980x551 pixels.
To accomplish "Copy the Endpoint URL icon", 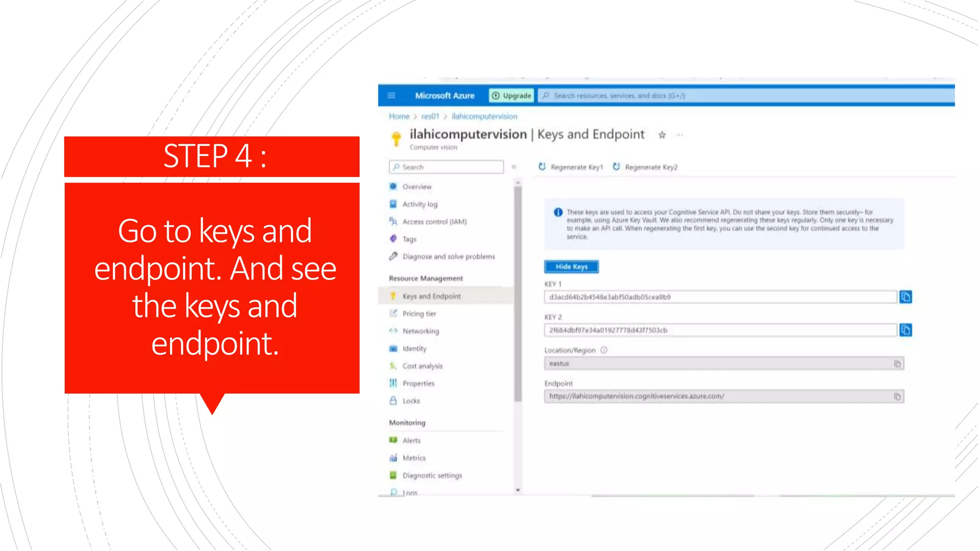I will pyautogui.click(x=897, y=397).
